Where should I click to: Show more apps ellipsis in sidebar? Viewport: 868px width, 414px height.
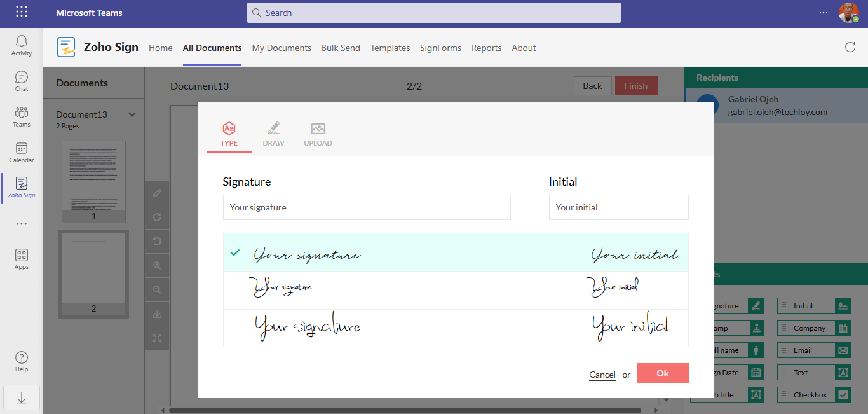tap(22, 224)
